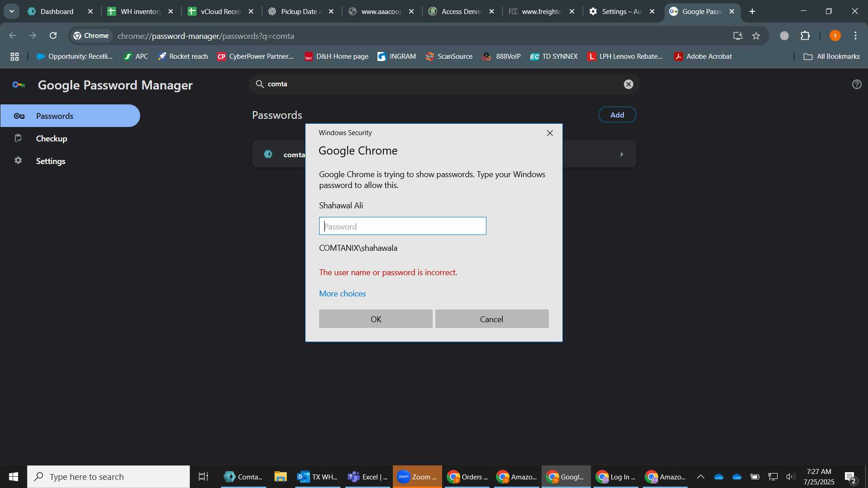Open the Password Manager help icon
This screenshot has width=868, height=488.
pyautogui.click(x=857, y=84)
